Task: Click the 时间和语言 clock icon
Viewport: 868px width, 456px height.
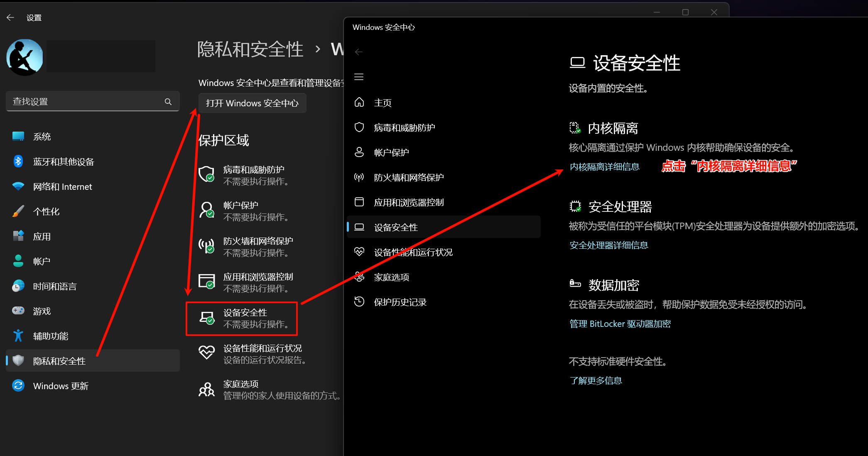Action: click(18, 286)
